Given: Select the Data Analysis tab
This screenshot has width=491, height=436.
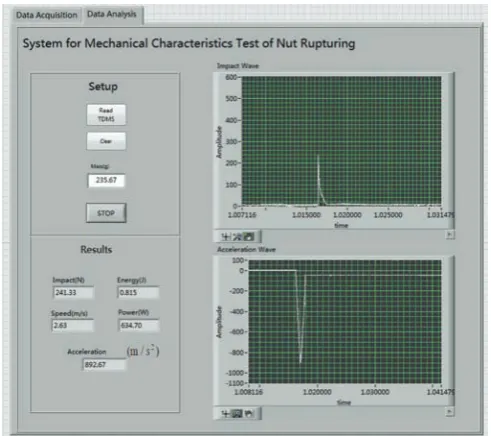Looking at the screenshot, I should click(112, 14).
